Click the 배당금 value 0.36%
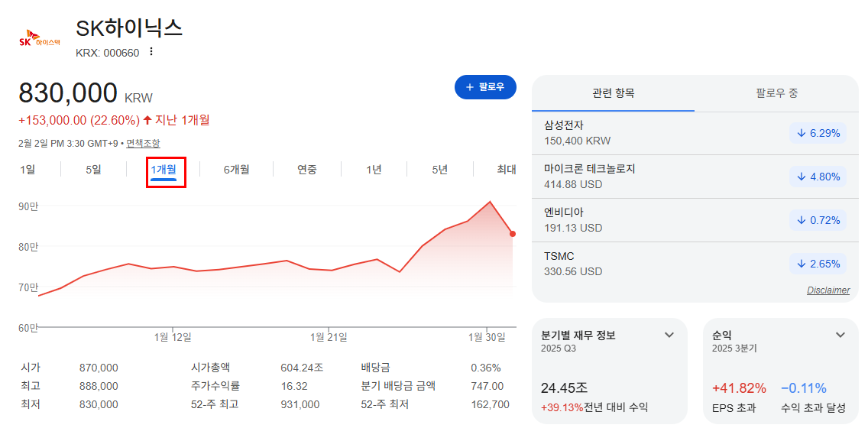This screenshot has height=428, width=868. click(x=486, y=368)
